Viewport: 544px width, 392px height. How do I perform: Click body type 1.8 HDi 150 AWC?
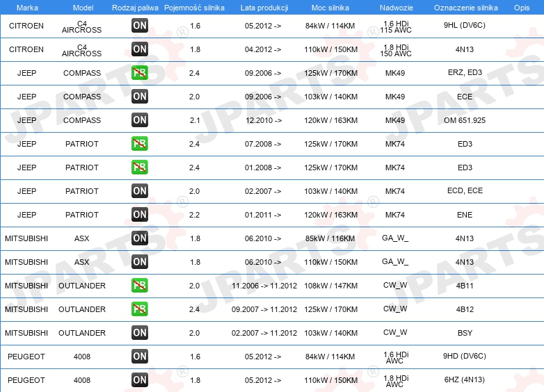click(396, 50)
